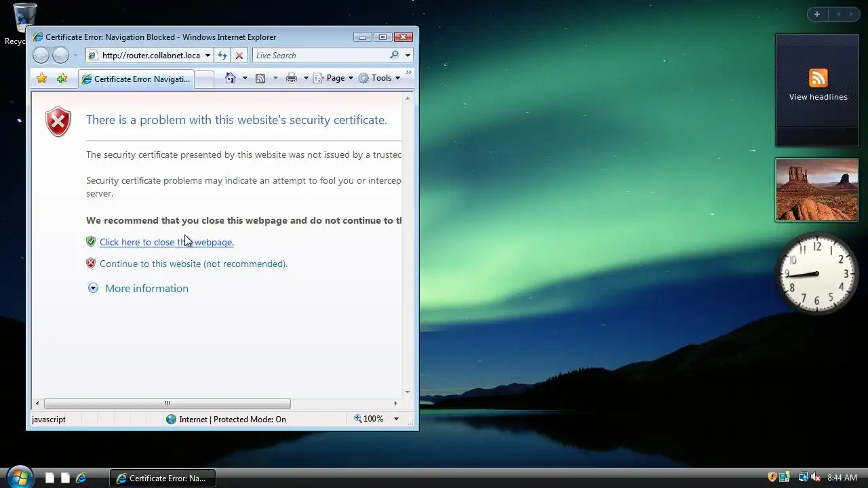Run search with the magnifier icon
Screen dimensions: 868x488
[x=395, y=55]
